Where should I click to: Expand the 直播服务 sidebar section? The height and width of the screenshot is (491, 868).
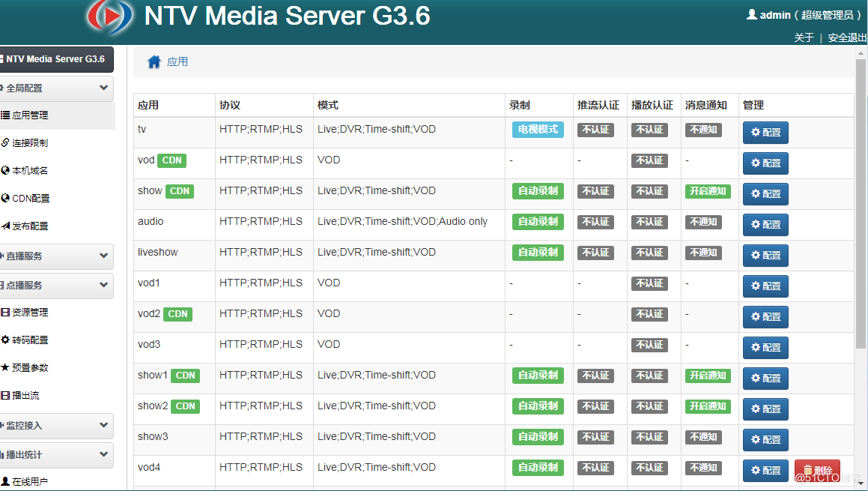[x=56, y=256]
